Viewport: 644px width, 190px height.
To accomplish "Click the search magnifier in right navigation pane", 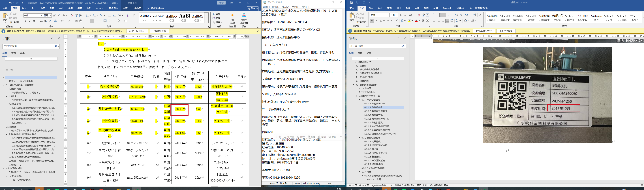I will tap(403, 46).
